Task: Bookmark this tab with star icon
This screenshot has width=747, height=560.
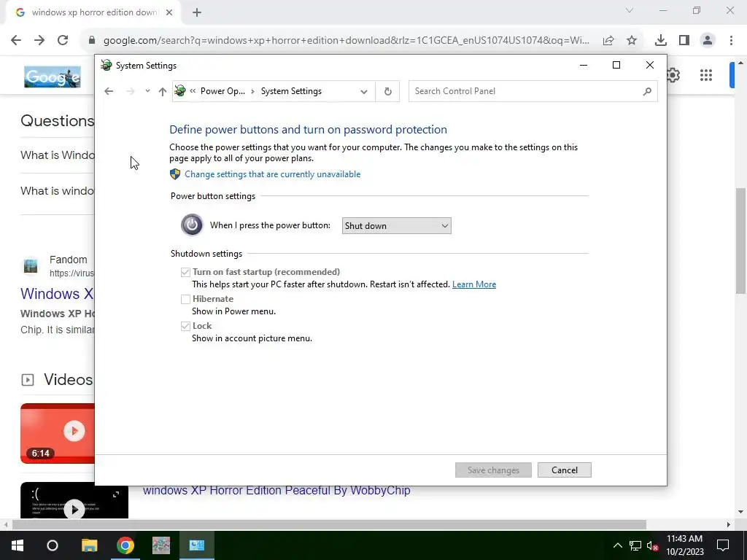Action: click(632, 41)
